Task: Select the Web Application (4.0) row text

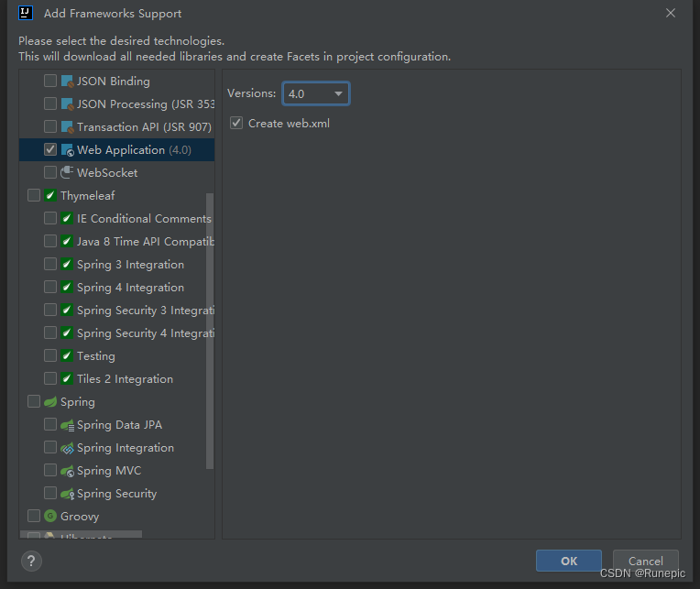Action: coord(134,150)
